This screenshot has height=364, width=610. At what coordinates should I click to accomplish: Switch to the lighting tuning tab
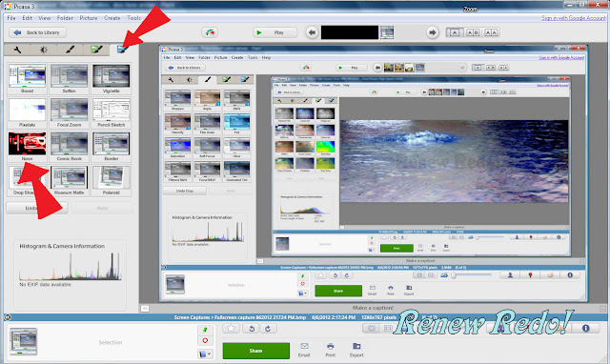tap(43, 50)
